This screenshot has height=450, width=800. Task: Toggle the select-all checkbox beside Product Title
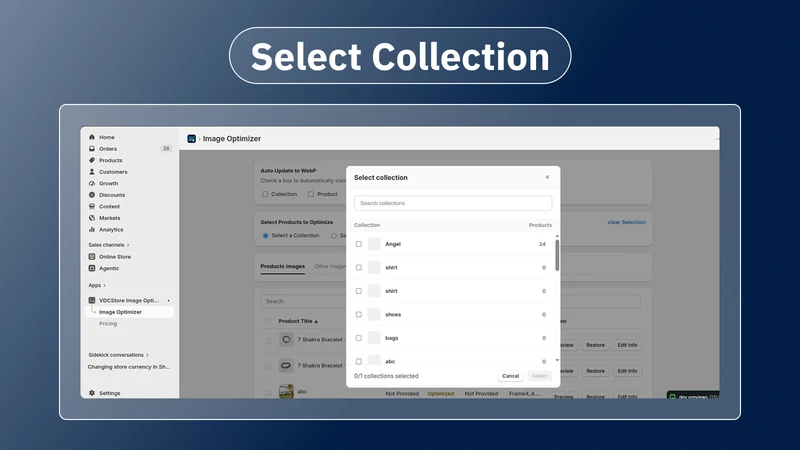click(268, 320)
